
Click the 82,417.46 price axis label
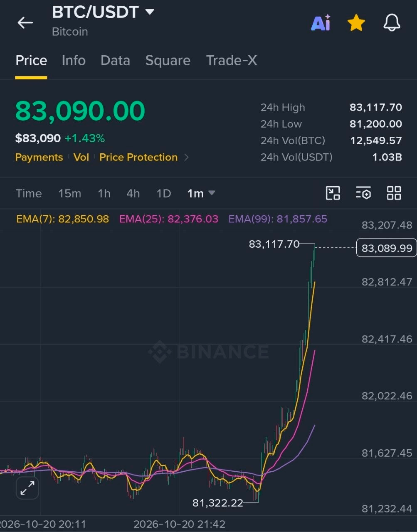(387, 339)
